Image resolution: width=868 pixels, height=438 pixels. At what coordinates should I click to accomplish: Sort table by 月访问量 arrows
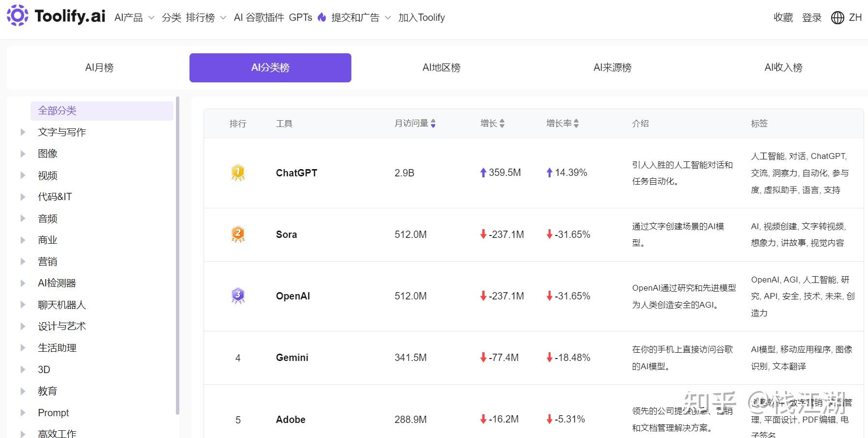[433, 124]
